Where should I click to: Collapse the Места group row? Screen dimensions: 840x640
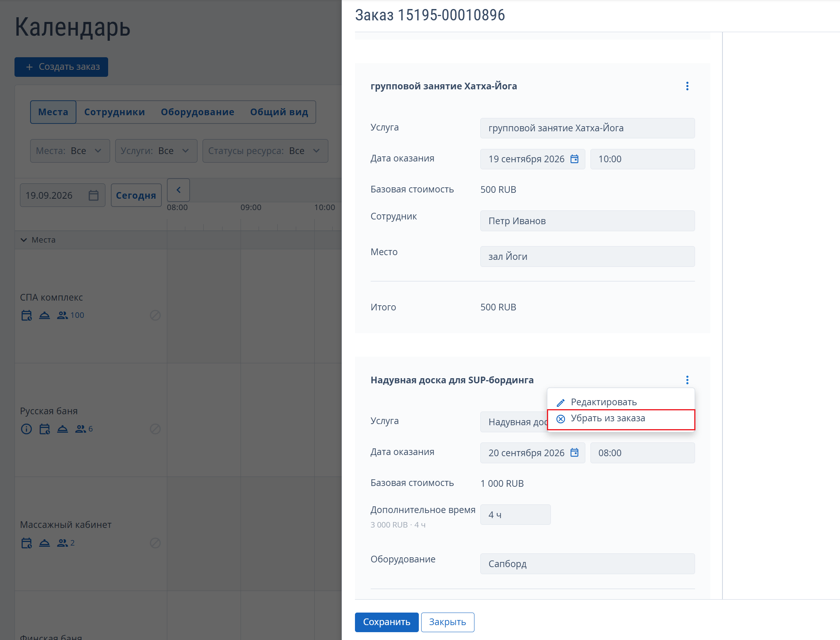point(24,240)
